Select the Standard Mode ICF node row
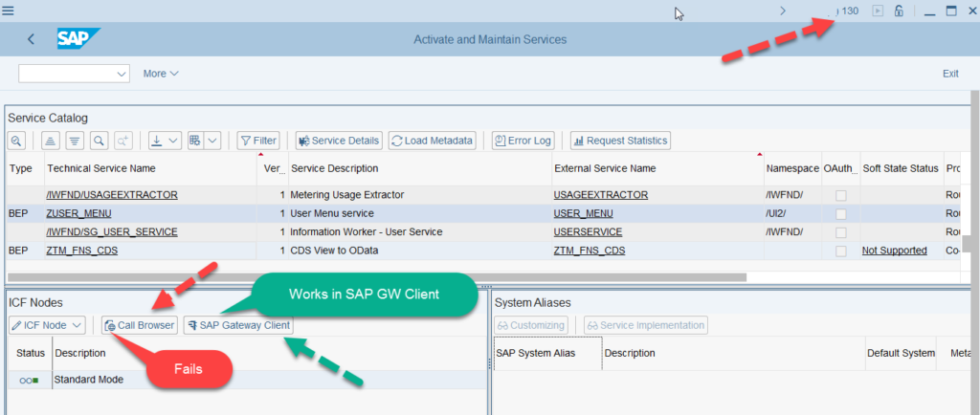Screen dimensions: 980x415 pos(247,380)
